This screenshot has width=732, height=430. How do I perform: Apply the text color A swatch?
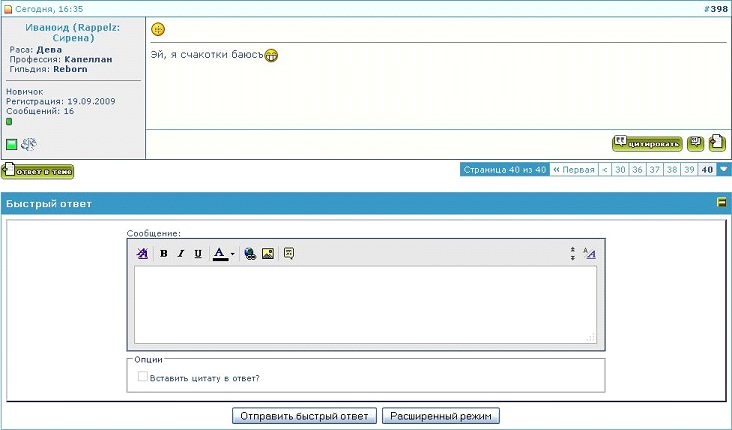click(219, 254)
